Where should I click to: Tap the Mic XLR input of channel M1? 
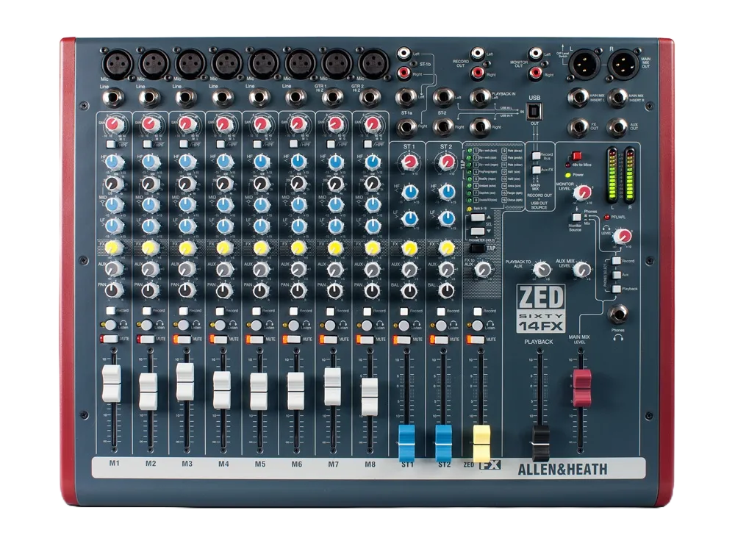pyautogui.click(x=118, y=63)
